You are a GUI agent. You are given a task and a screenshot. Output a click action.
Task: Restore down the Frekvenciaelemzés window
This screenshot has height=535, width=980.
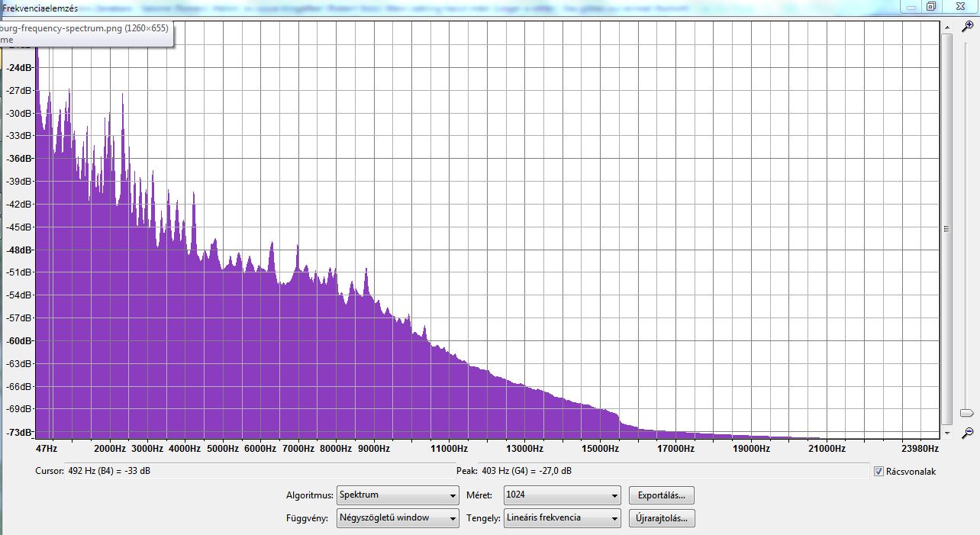point(931,6)
